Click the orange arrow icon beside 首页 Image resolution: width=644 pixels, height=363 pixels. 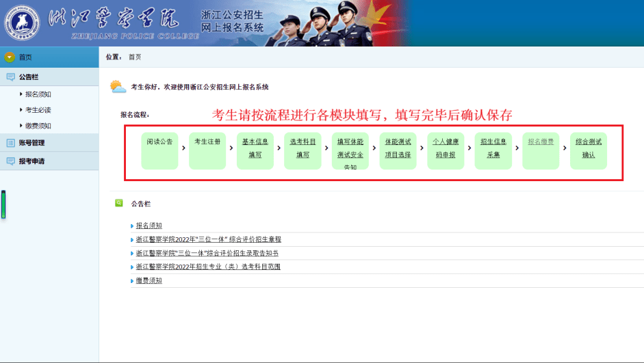coord(10,57)
